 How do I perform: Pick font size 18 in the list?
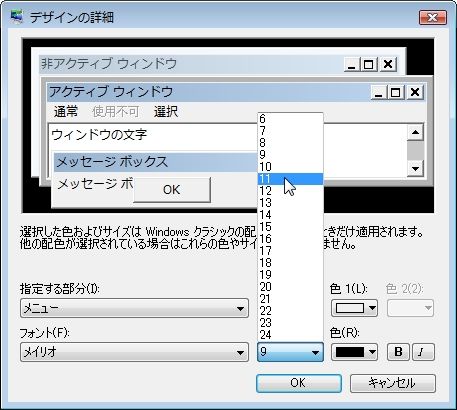tap(290, 263)
